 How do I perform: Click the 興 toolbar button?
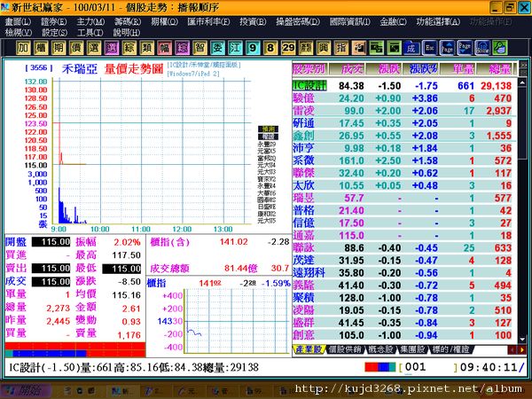click(324, 48)
